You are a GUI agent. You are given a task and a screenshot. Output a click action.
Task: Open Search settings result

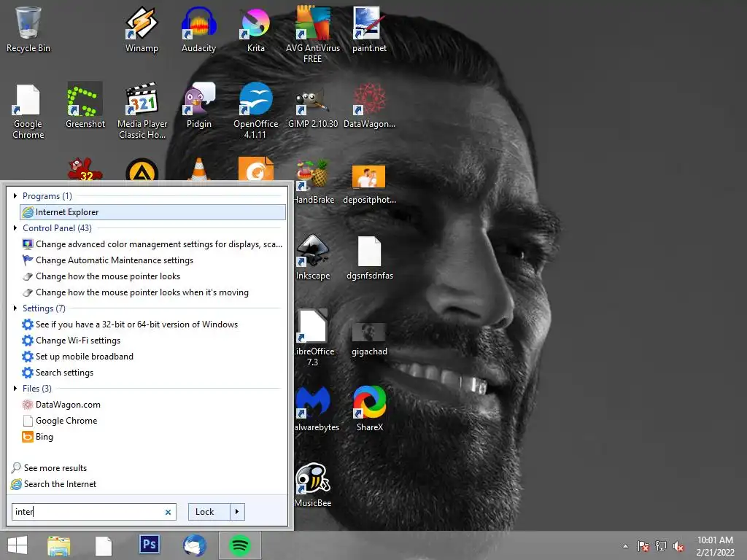(153, 373)
